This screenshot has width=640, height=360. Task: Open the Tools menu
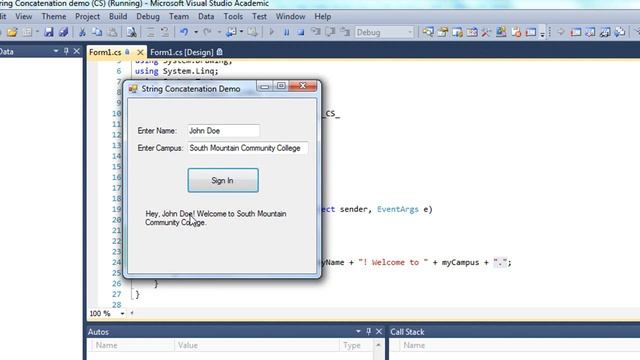(233, 17)
